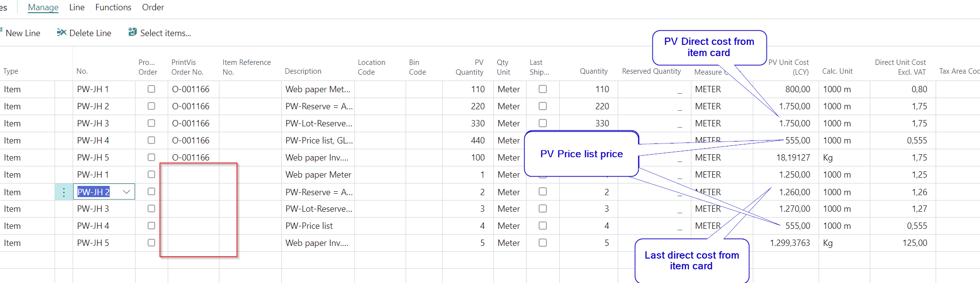Click the Select items icon
The height and width of the screenshot is (283, 980).
132,32
